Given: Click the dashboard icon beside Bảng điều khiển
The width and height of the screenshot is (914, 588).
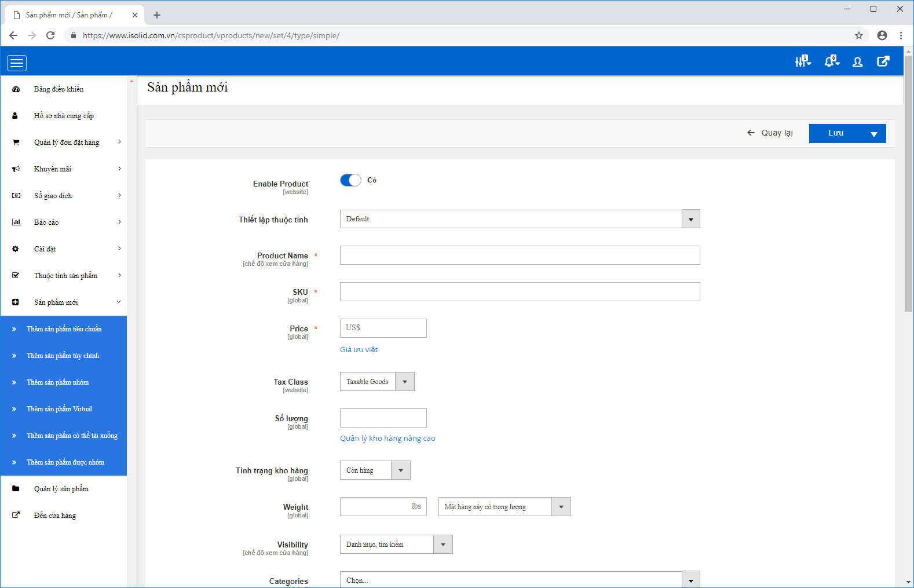Looking at the screenshot, I should coord(16,89).
